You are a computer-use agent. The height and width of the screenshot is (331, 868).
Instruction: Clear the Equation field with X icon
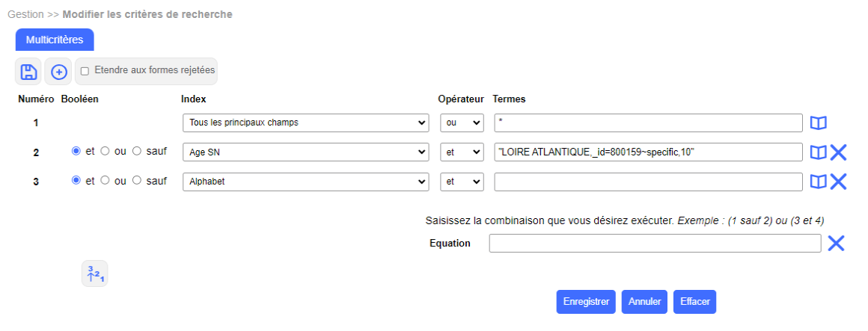pyautogui.click(x=836, y=243)
